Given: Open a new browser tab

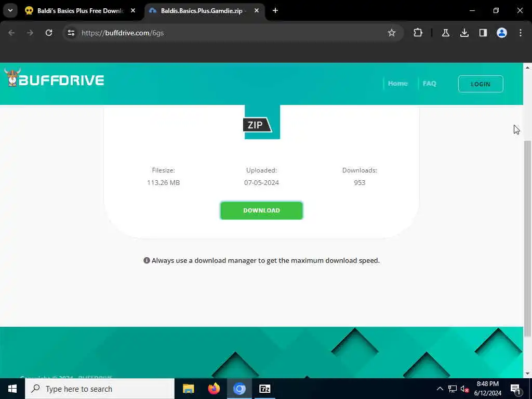Looking at the screenshot, I should point(275,11).
